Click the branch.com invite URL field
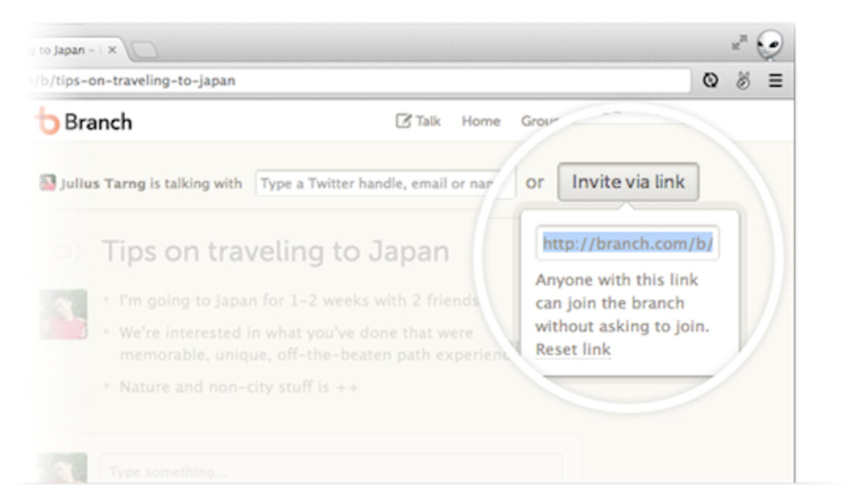The width and height of the screenshot is (868, 497). click(627, 245)
